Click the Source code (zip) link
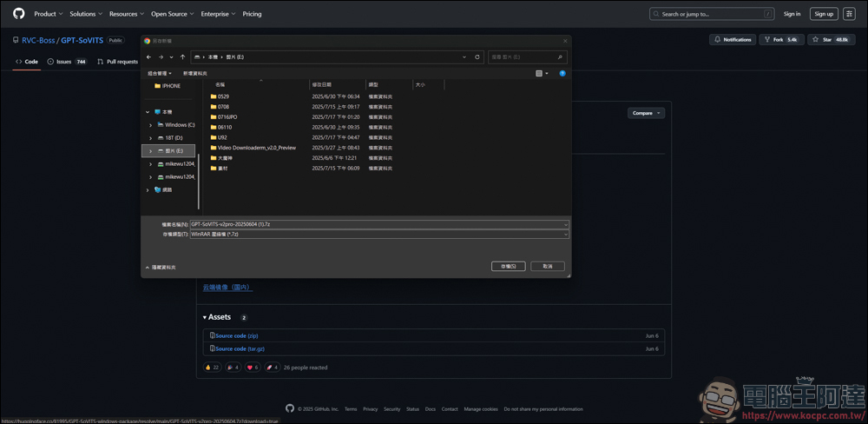Screen dimensions: 868x424 (x=237, y=335)
